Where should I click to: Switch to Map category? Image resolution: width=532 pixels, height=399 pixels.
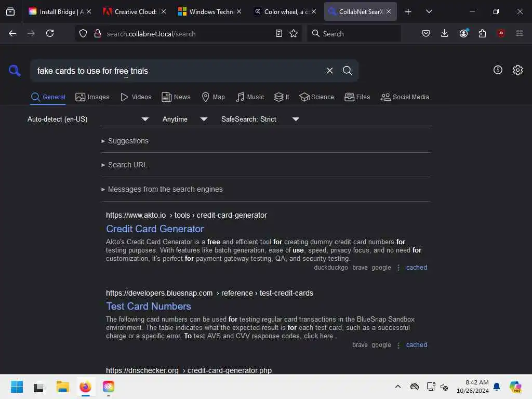pos(213,97)
